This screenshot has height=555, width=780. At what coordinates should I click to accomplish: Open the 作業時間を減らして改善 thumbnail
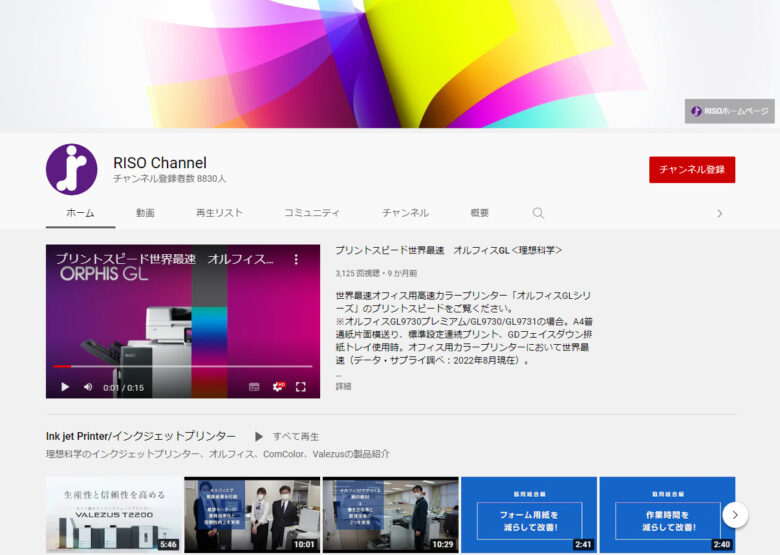coord(667,515)
